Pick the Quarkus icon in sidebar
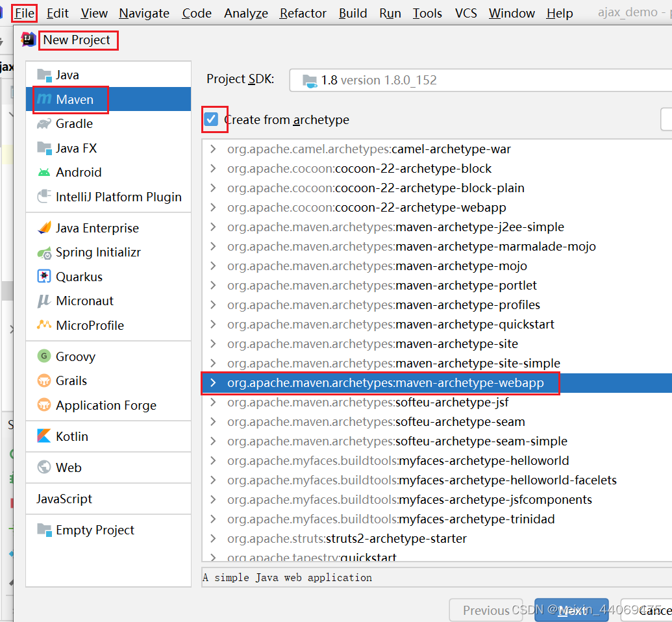The image size is (672, 622). pyautogui.click(x=44, y=277)
